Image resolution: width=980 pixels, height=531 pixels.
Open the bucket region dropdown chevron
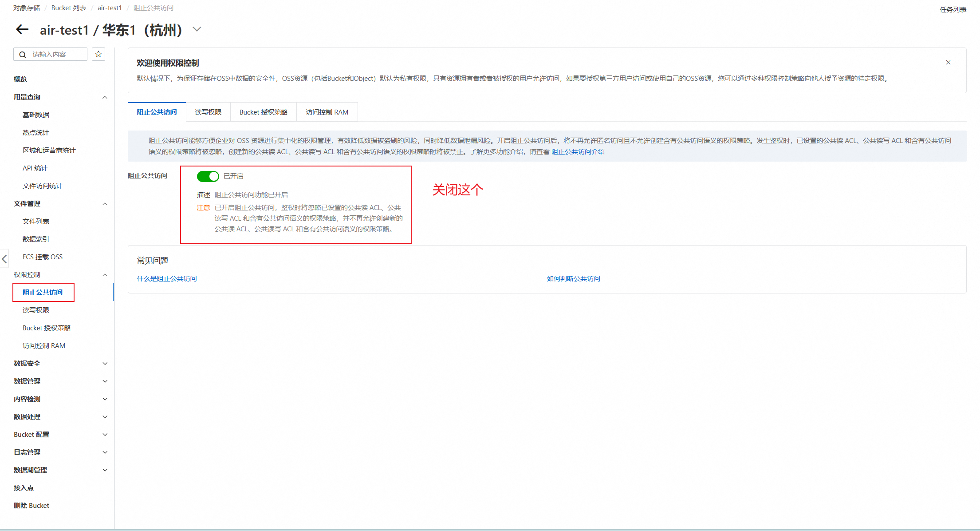[197, 29]
